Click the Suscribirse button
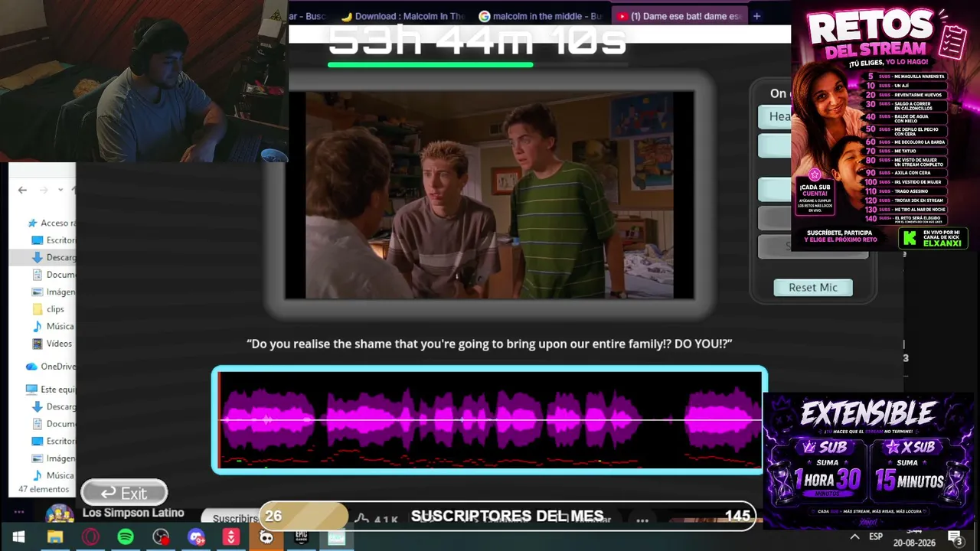Viewport: 980px width, 551px height. click(x=235, y=518)
